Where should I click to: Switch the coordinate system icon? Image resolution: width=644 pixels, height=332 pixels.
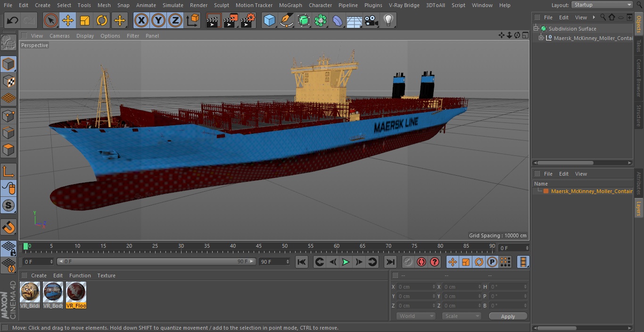(193, 20)
